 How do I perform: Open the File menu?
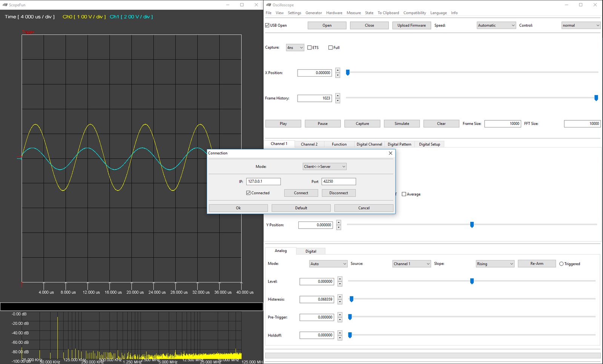click(x=269, y=13)
